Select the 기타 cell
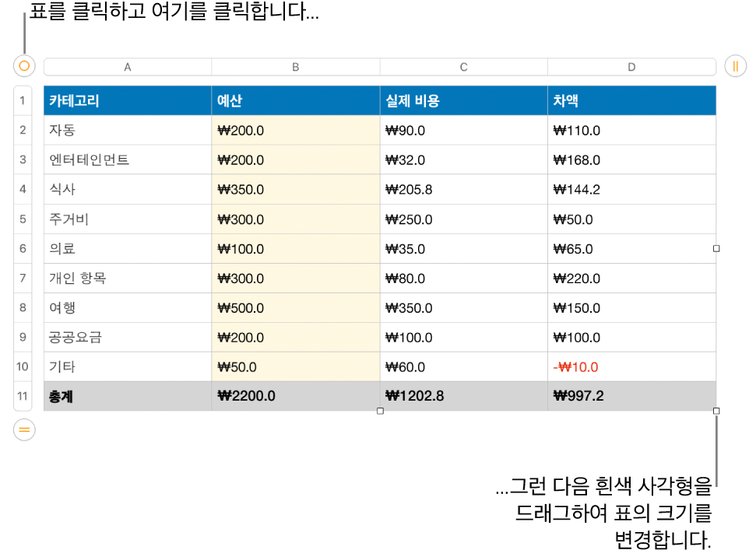This screenshot has width=756, height=557. pos(127,366)
